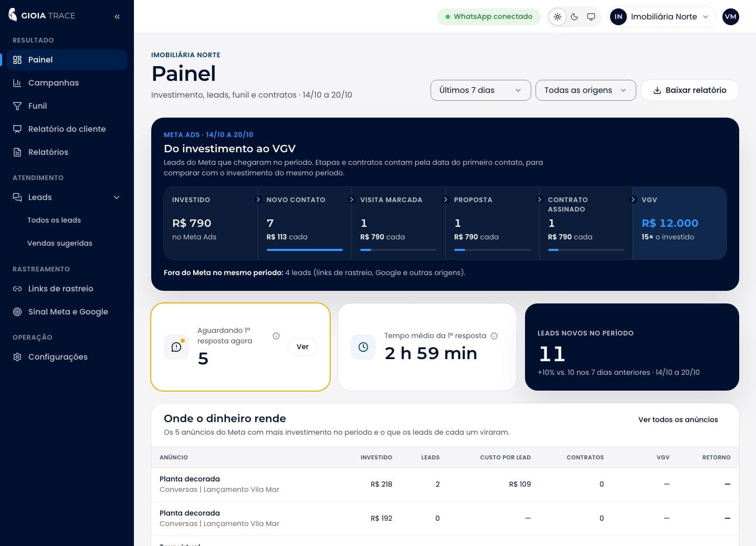Click the Retorno column header
This screenshot has height=546, width=756.
[x=717, y=457]
